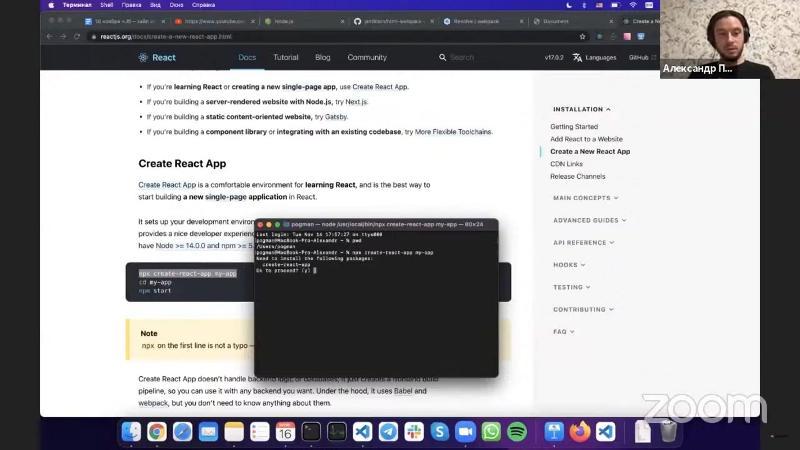800x450 pixels.
Task: Click the Zoom app dock icon
Action: (x=465, y=431)
